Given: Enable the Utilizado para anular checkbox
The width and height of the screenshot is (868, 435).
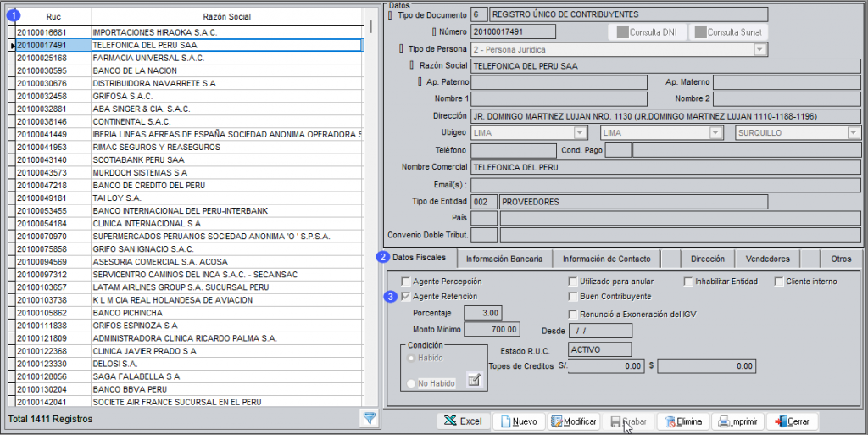Looking at the screenshot, I should click(573, 282).
